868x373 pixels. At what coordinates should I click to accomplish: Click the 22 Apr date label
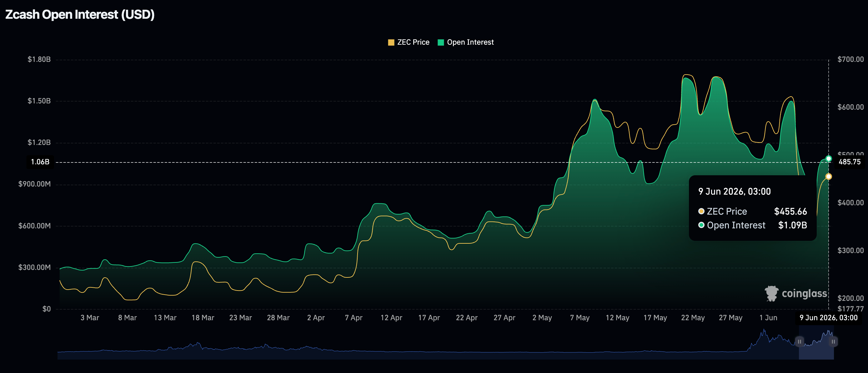click(x=467, y=318)
